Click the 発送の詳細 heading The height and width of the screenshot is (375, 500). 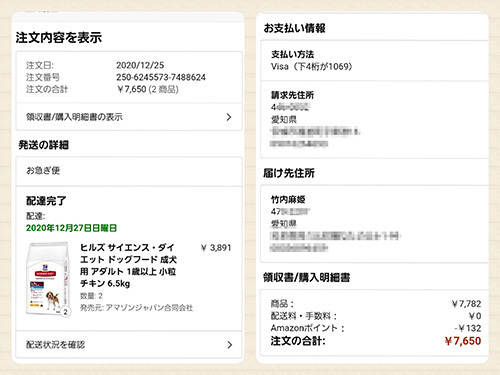pos(43,145)
